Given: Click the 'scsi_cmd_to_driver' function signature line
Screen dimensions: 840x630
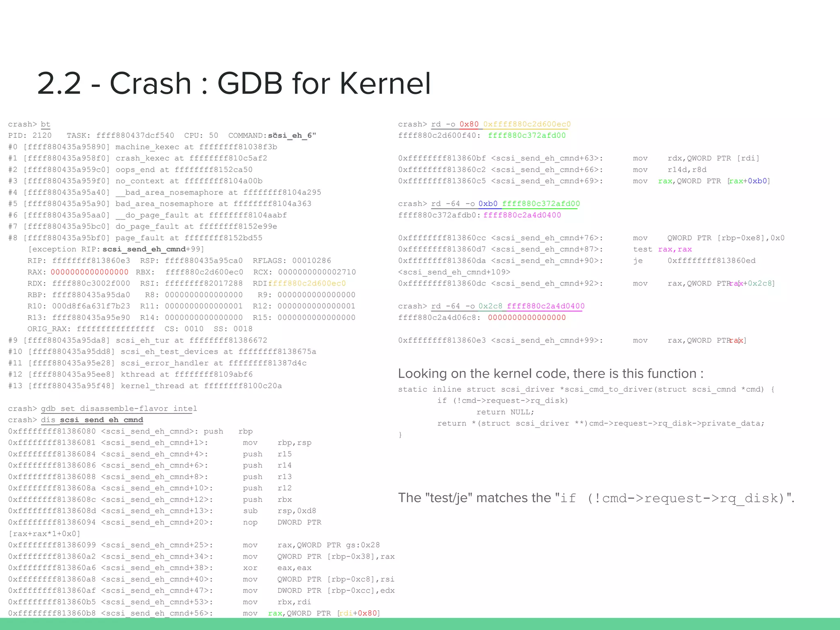Looking at the screenshot, I should coord(586,389).
